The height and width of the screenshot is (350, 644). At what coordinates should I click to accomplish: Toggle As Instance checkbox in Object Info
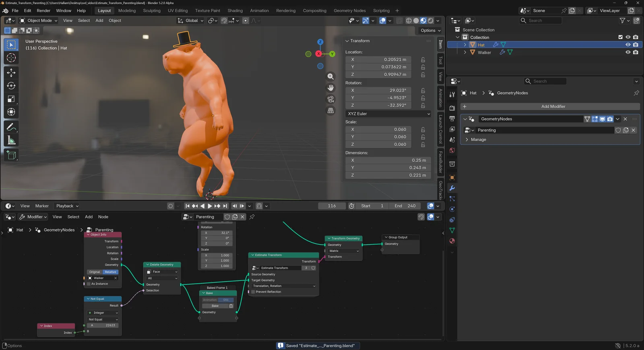click(x=89, y=284)
